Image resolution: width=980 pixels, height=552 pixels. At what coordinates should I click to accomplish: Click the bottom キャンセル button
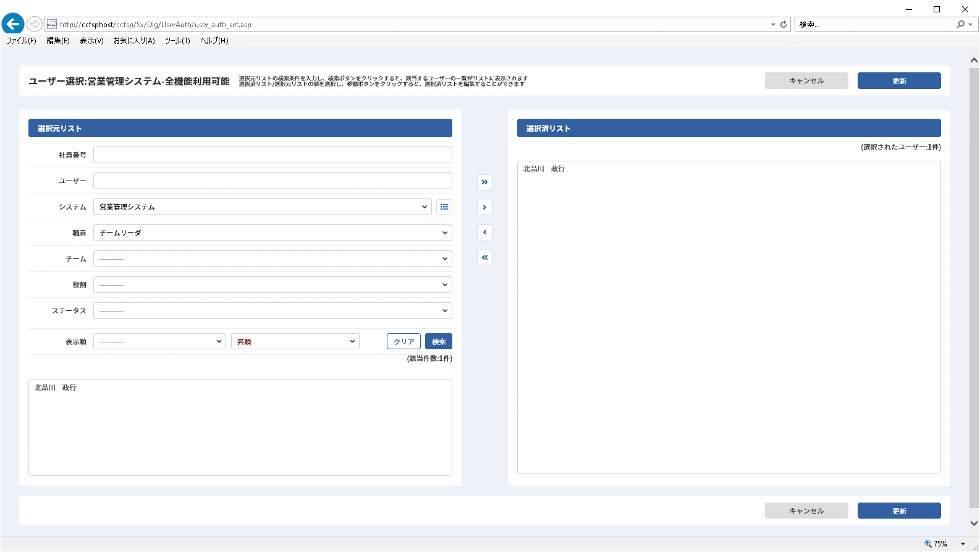(806, 511)
